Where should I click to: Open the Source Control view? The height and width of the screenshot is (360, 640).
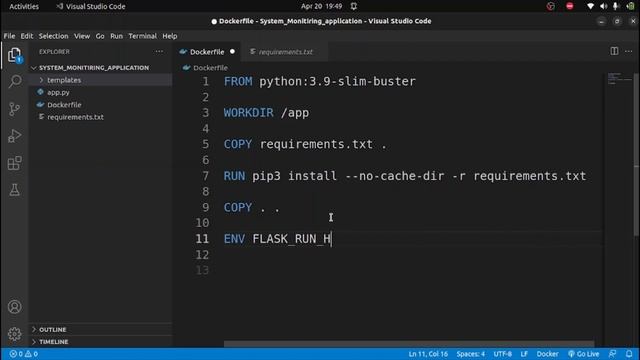(x=14, y=109)
